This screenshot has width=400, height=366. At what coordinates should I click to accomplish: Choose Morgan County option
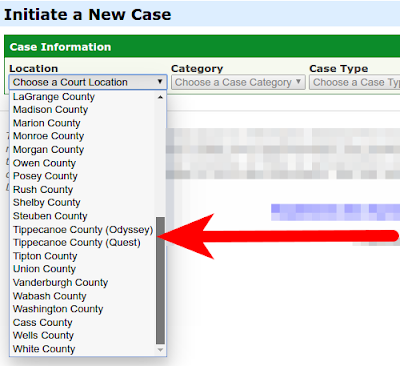click(x=83, y=150)
